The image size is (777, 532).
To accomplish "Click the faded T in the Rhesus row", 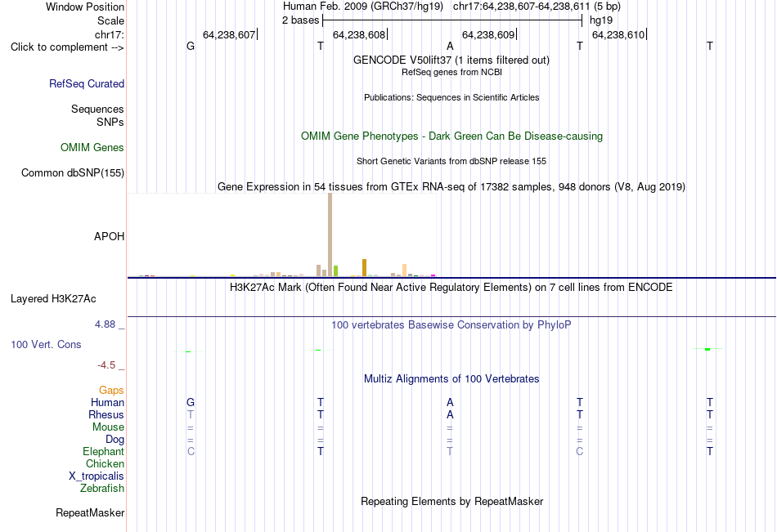I will pyautogui.click(x=191, y=414).
